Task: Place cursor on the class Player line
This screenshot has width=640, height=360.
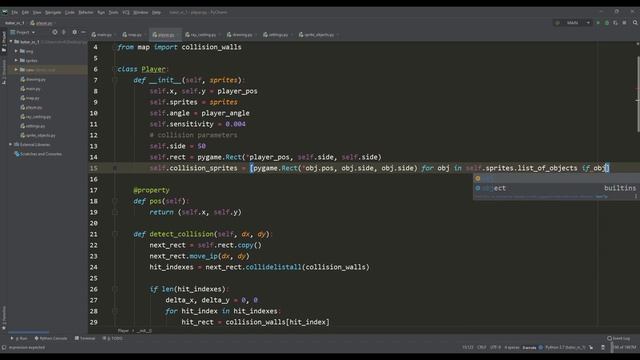Action: click(143, 69)
